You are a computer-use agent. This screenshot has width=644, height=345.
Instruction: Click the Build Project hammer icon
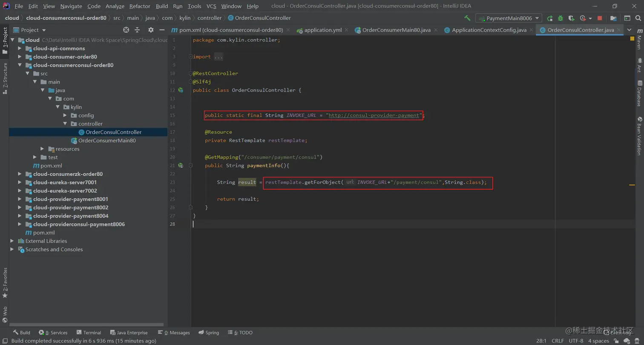(x=467, y=18)
